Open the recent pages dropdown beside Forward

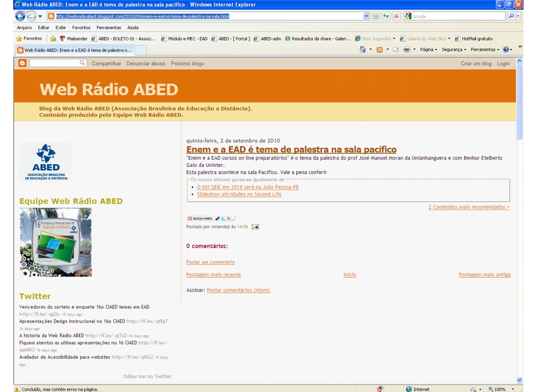pyautogui.click(x=40, y=16)
